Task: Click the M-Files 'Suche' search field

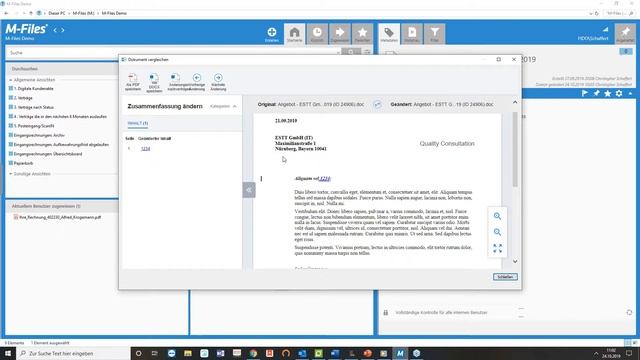Action: pyautogui.click(x=173, y=53)
